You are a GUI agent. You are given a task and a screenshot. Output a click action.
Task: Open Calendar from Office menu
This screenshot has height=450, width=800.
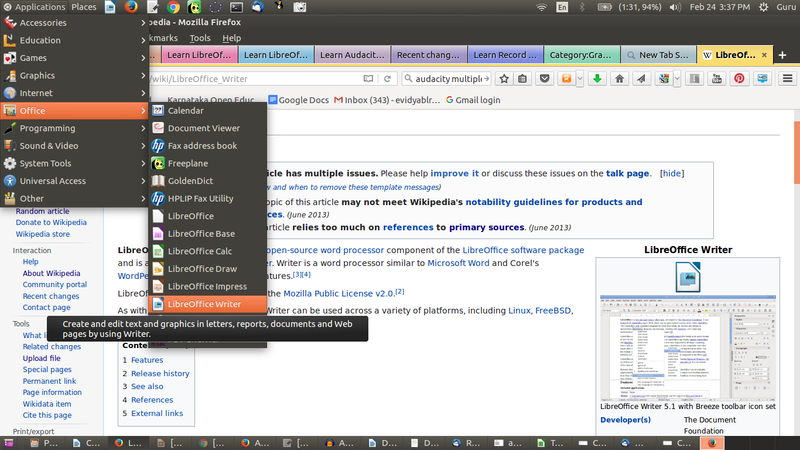(208, 111)
